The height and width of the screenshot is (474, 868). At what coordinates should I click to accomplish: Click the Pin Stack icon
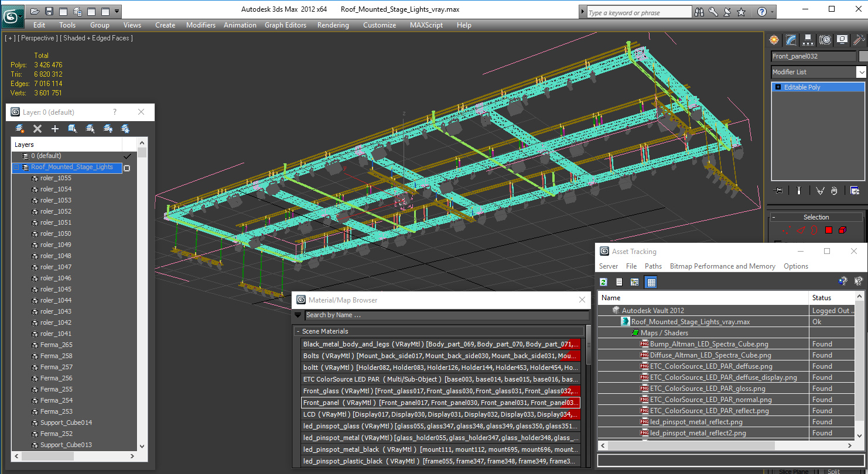tap(778, 191)
